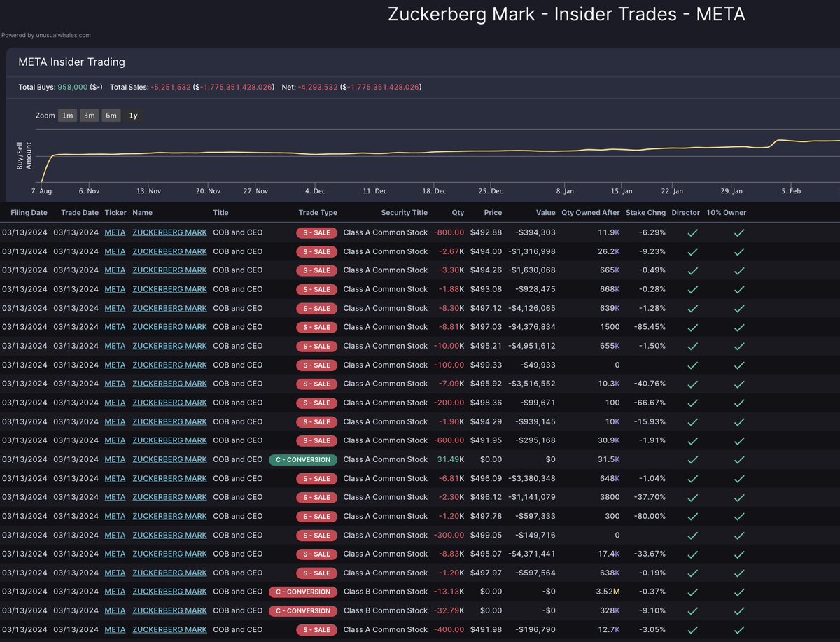Click C - CONVERSION badge in the 3.52M row
The width and height of the screenshot is (840, 642).
(x=303, y=592)
